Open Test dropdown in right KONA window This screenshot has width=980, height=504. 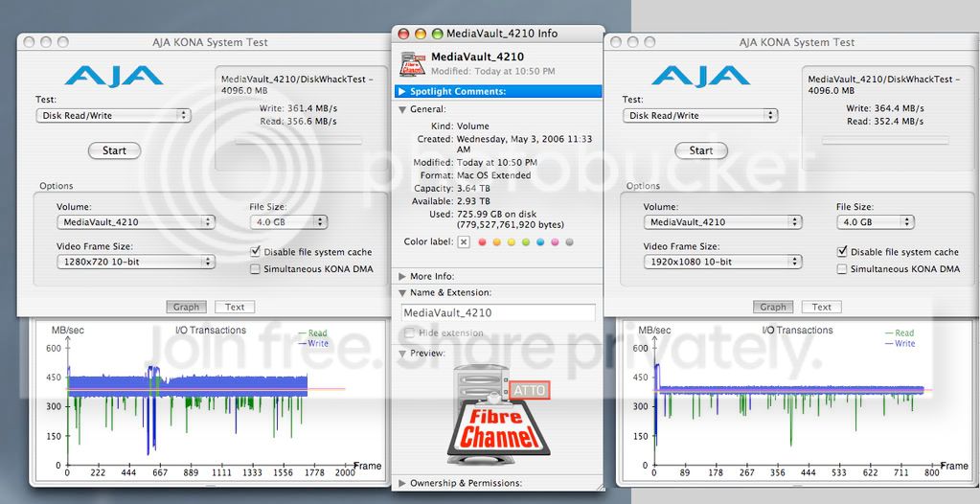[x=700, y=115]
